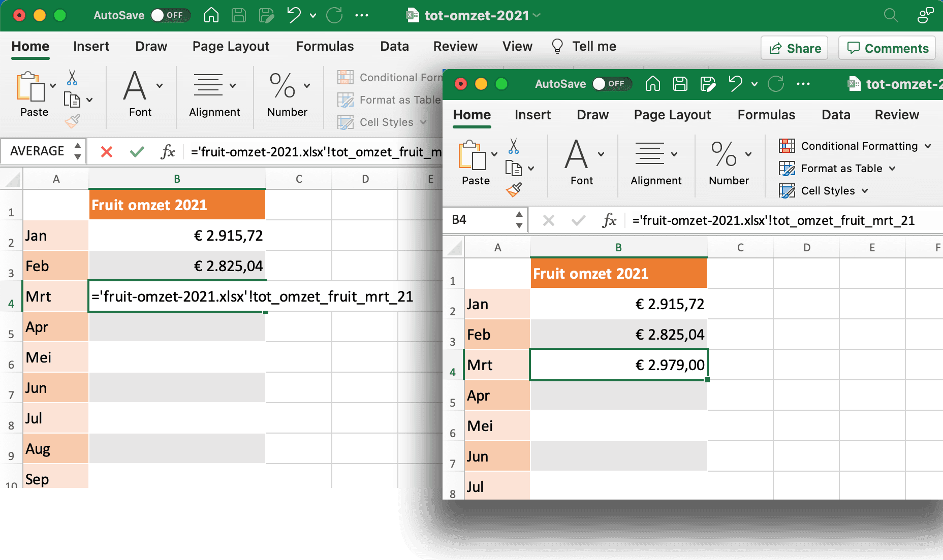Open the Comments button
The width and height of the screenshot is (943, 560).
pos(887,48)
